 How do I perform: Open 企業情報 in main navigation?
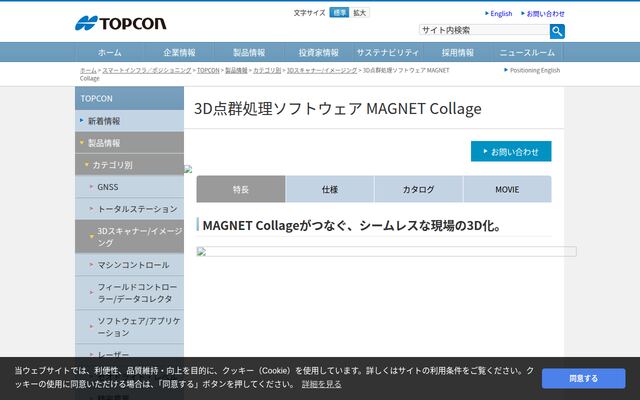tap(179, 52)
